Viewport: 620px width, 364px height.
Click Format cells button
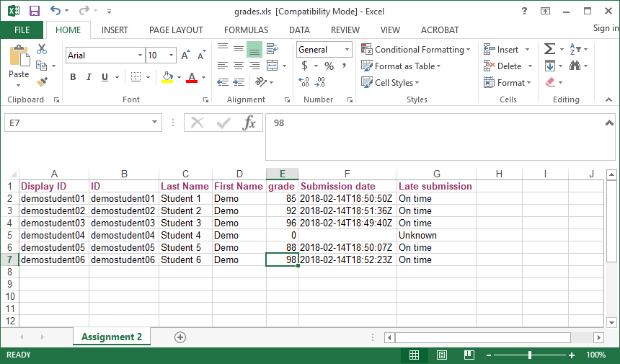507,83
